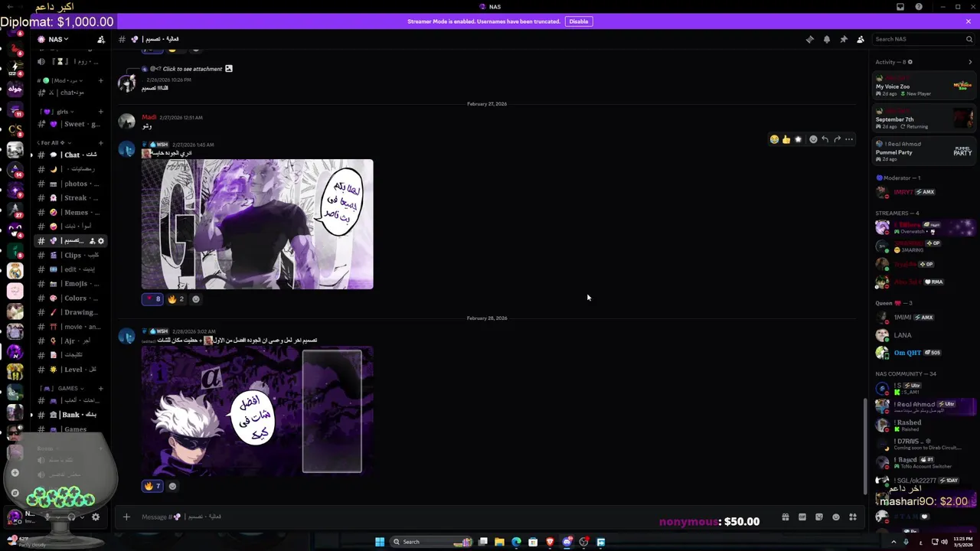This screenshot has width=980, height=551.
Task: Open My Voice Zoo activity card
Action: pos(924,86)
